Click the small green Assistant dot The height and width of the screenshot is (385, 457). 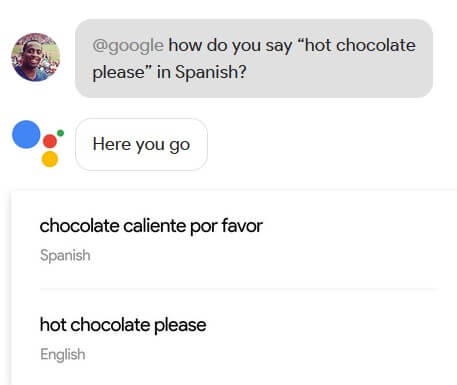(60, 133)
